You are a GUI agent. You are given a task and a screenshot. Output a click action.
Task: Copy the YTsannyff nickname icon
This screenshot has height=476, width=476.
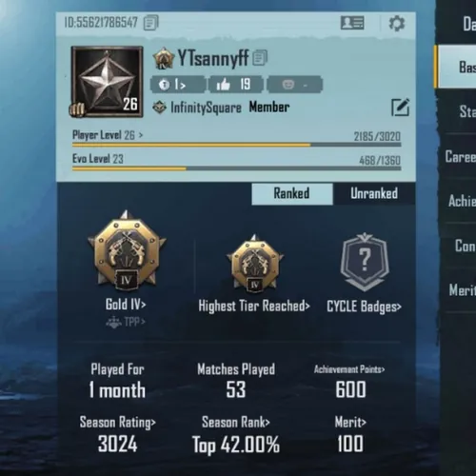click(x=260, y=58)
